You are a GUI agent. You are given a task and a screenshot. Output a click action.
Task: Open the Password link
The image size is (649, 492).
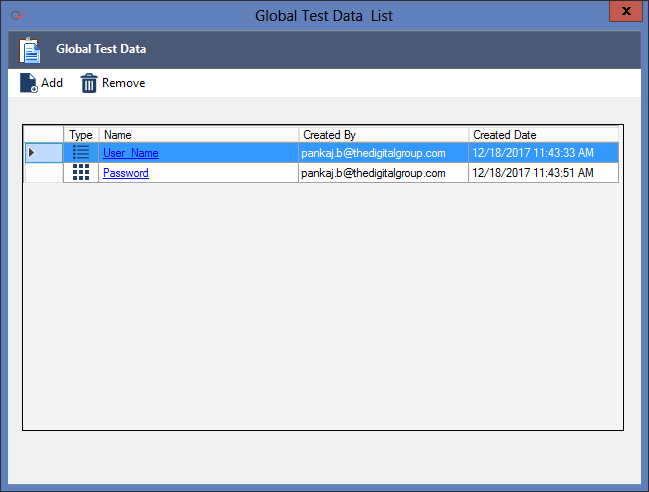[x=126, y=173]
